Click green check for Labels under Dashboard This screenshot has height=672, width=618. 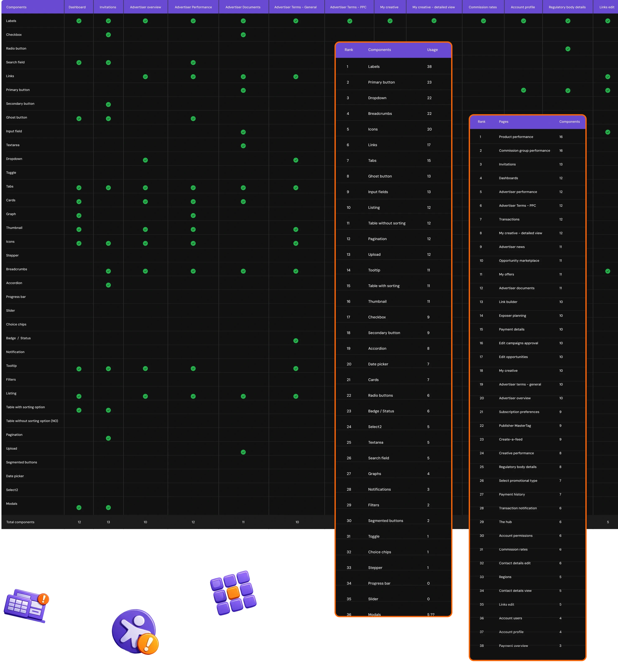point(79,21)
